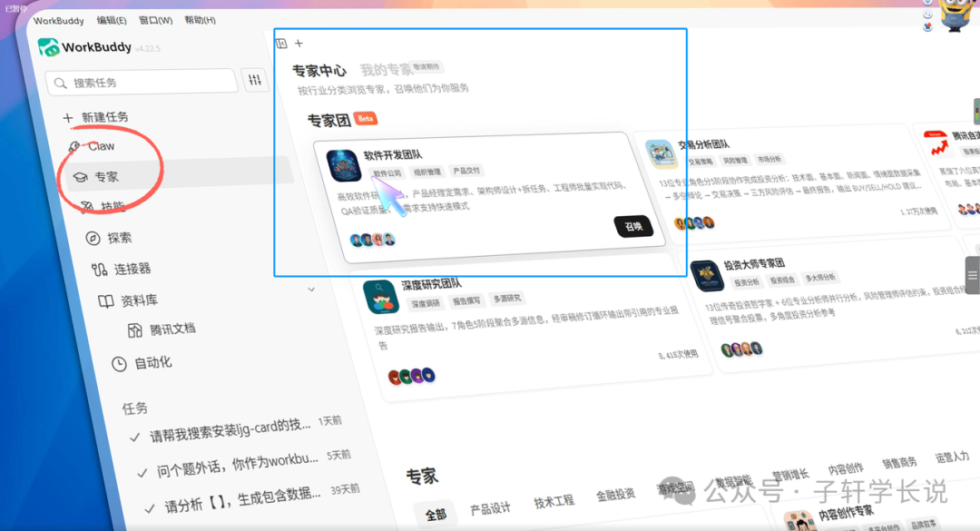Open the WorkBuddy menu in menu bar
The width and height of the screenshot is (980, 531).
[x=59, y=21]
